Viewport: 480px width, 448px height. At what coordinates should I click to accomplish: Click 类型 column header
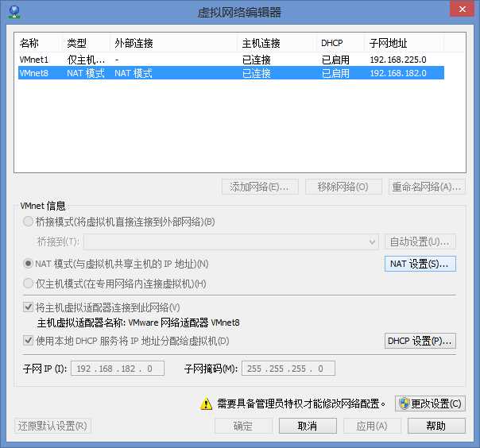pos(86,43)
